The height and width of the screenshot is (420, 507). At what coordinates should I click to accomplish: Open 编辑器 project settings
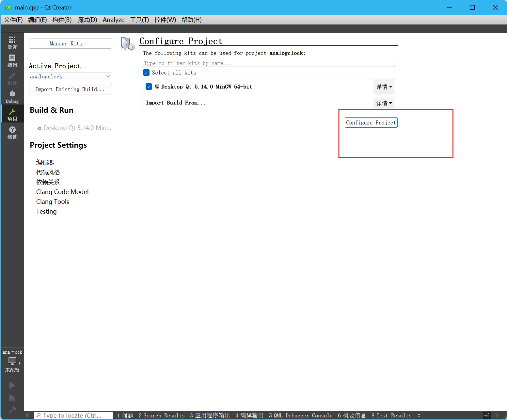click(45, 162)
